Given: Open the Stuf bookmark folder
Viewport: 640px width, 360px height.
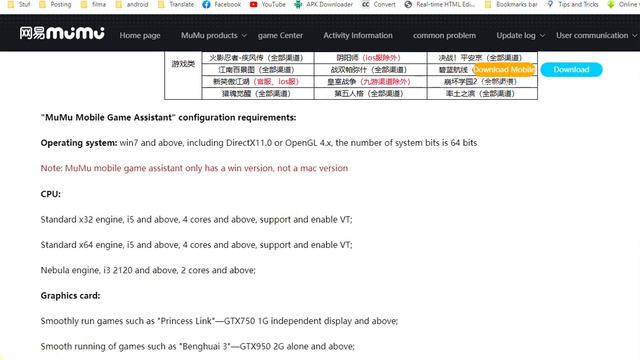Looking at the screenshot, I should tap(19, 4).
